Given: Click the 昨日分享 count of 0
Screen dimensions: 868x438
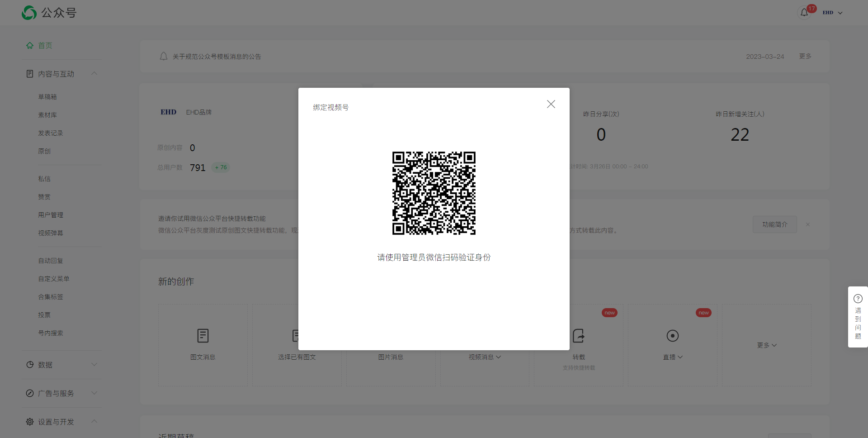Looking at the screenshot, I should click(x=601, y=135).
